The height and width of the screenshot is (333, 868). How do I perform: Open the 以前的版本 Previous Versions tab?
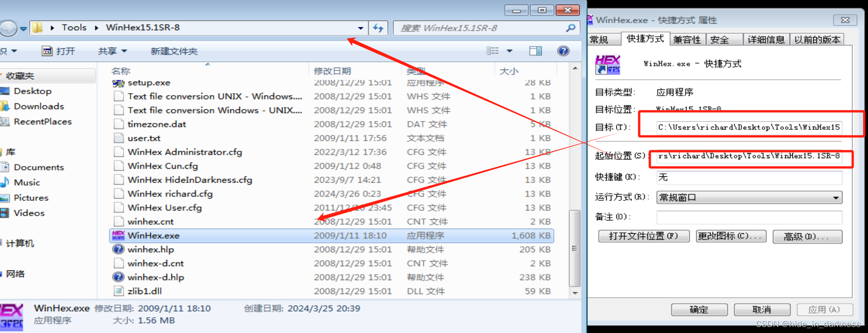[x=817, y=40]
